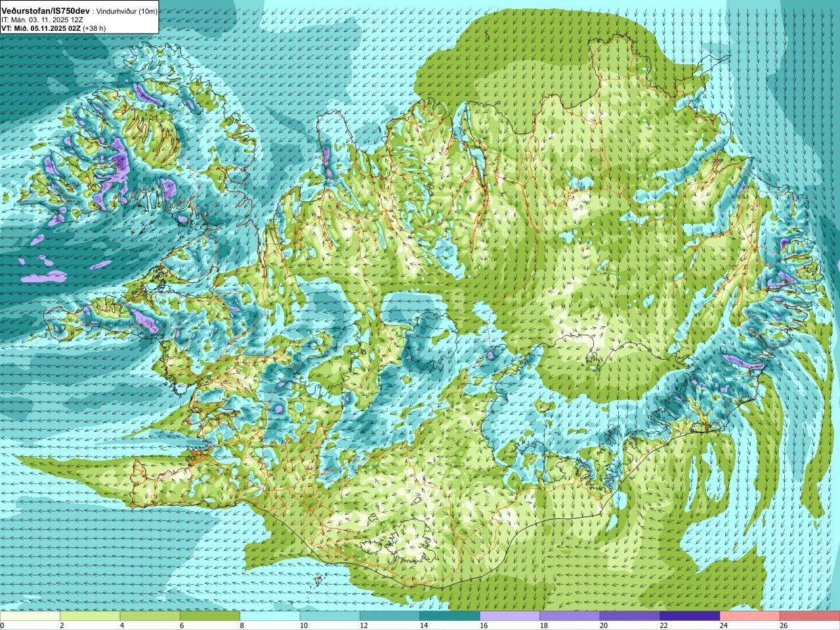The image size is (840, 630).
Task: Click the purple 18–20 legend swatch
Action: 570,616
